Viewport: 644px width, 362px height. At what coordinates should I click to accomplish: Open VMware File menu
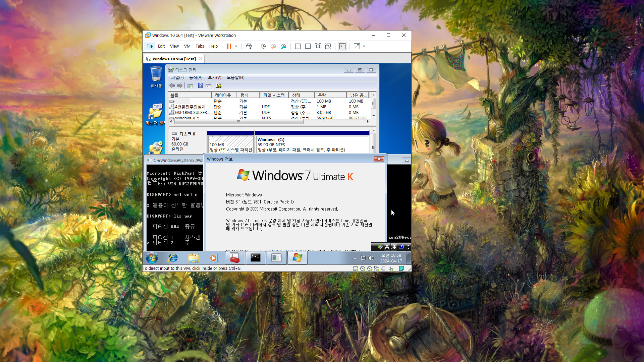(150, 46)
